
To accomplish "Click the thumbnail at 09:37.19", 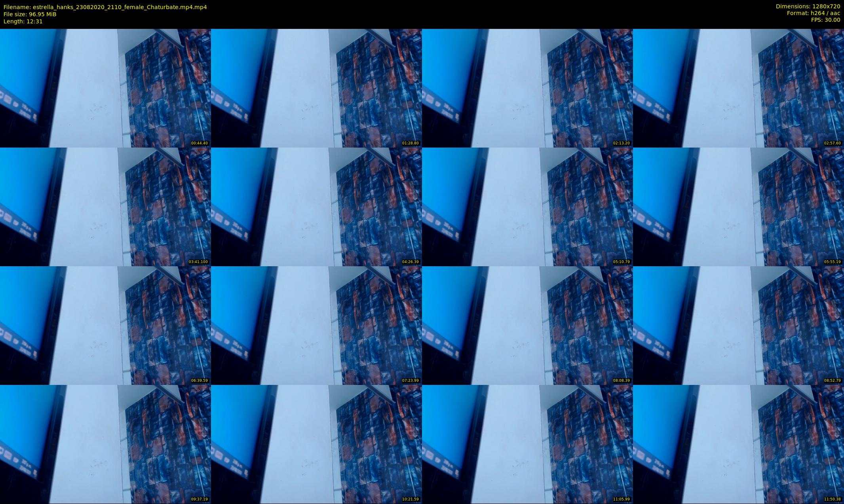I will tap(105, 444).
